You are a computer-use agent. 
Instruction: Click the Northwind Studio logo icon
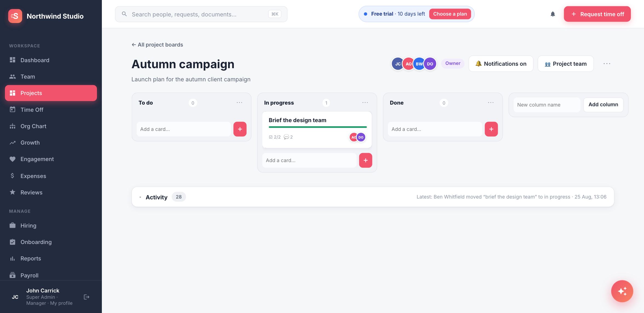click(x=15, y=16)
